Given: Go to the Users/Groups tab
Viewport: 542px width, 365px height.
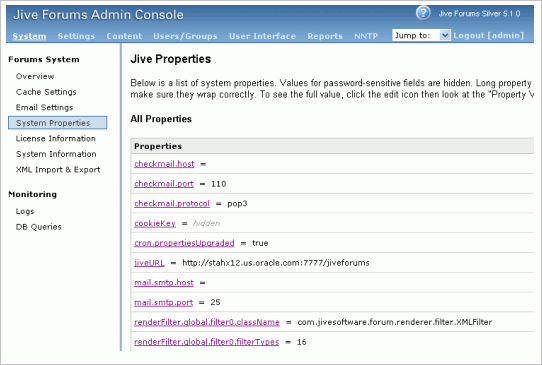Looking at the screenshot, I should click(185, 36).
